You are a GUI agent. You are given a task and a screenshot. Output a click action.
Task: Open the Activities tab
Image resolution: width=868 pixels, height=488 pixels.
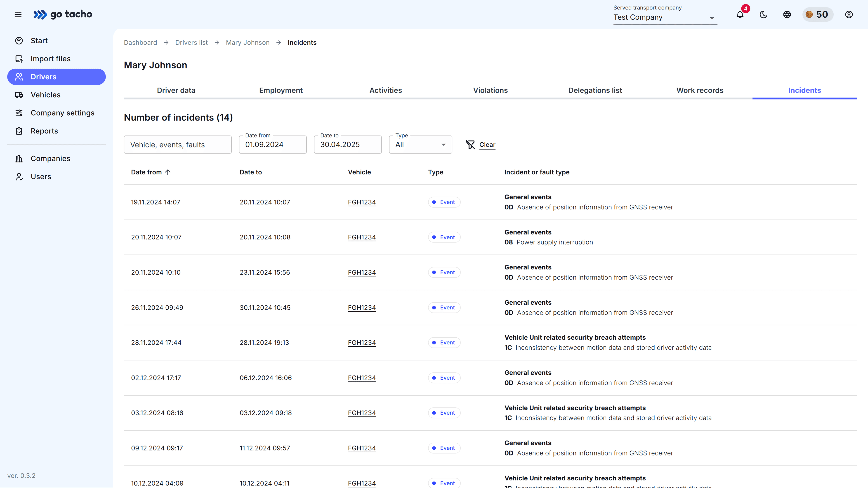tap(385, 90)
